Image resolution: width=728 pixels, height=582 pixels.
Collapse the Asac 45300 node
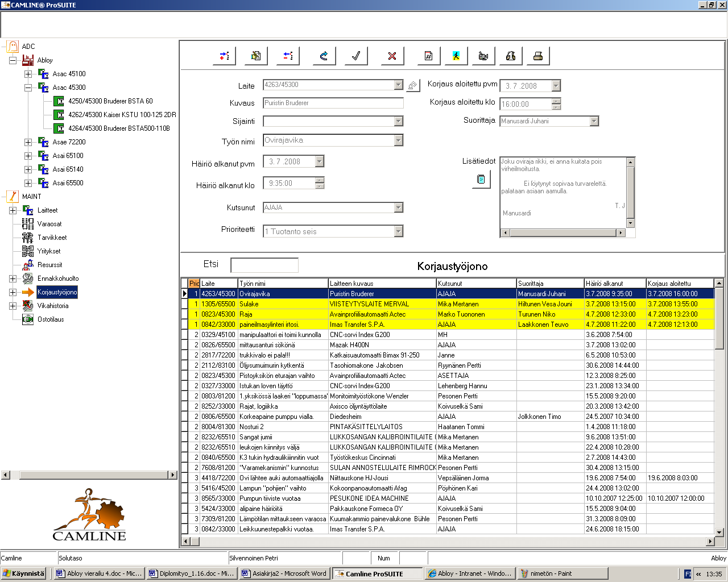(x=28, y=88)
